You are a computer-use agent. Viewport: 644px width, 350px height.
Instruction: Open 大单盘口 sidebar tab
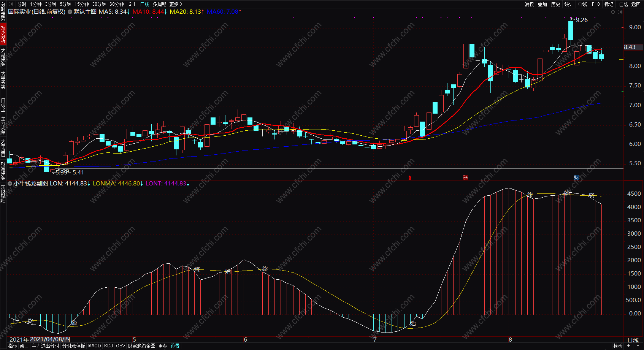pos(3,148)
